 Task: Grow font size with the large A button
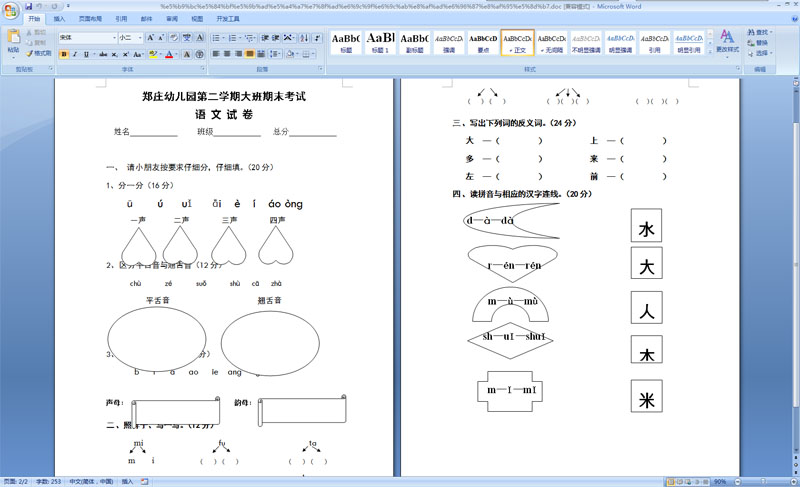point(151,38)
